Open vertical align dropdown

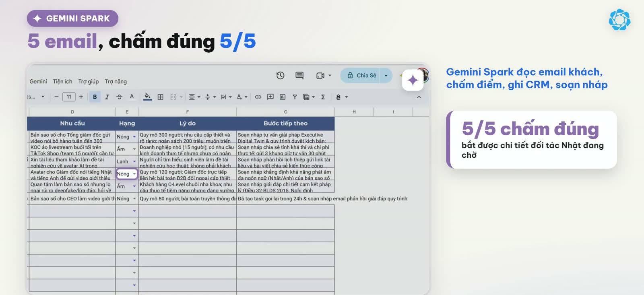211,97
